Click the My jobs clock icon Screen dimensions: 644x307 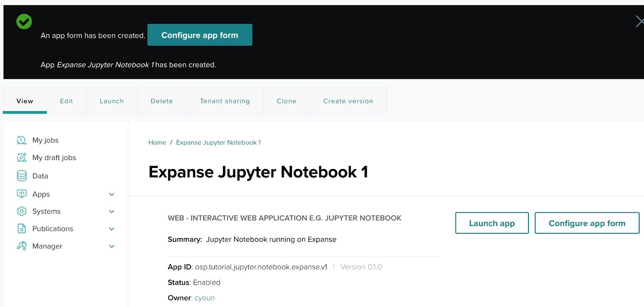21,140
